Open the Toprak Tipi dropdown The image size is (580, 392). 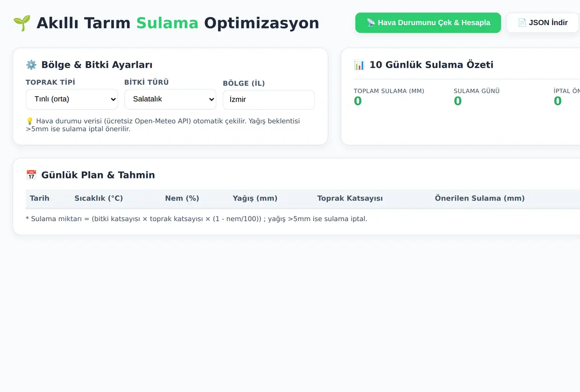click(x=72, y=99)
